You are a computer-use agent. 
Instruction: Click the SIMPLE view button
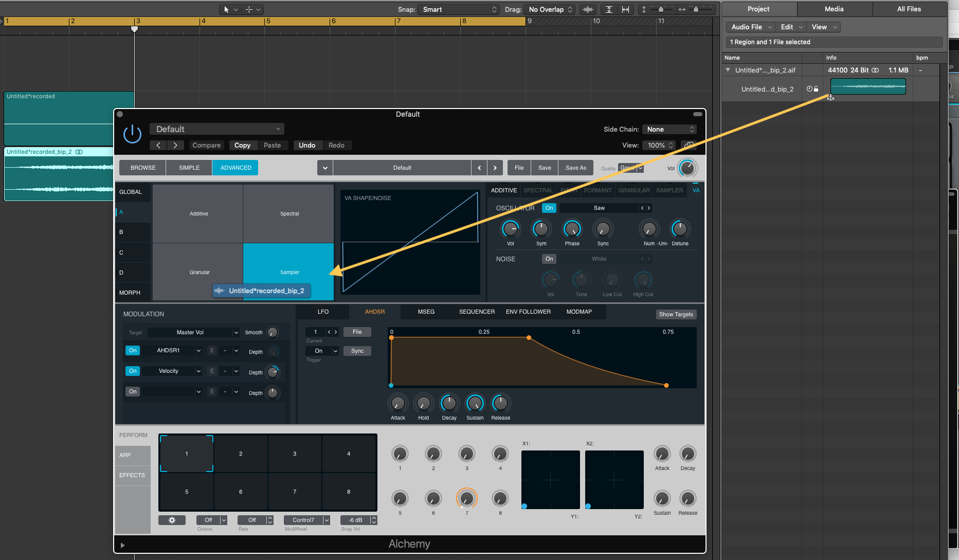189,168
